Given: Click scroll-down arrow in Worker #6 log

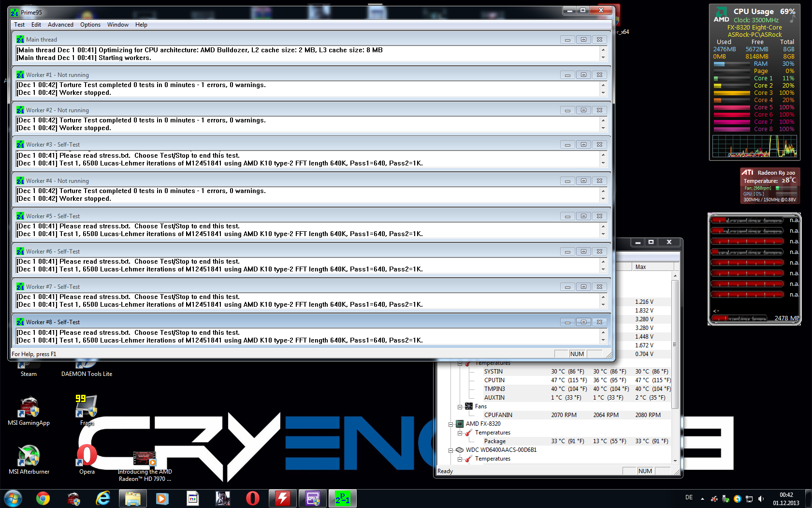Looking at the screenshot, I should [603, 269].
